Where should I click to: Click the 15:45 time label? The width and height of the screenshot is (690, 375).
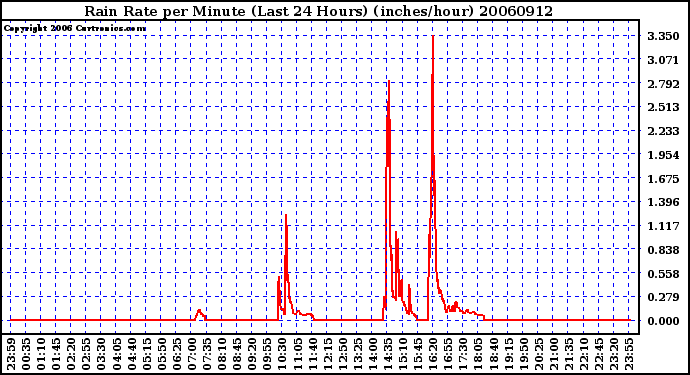(418, 354)
